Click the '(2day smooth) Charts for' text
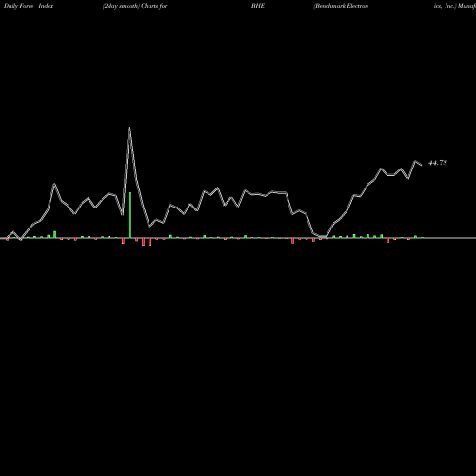The height and width of the screenshot is (476, 476). (x=134, y=6)
